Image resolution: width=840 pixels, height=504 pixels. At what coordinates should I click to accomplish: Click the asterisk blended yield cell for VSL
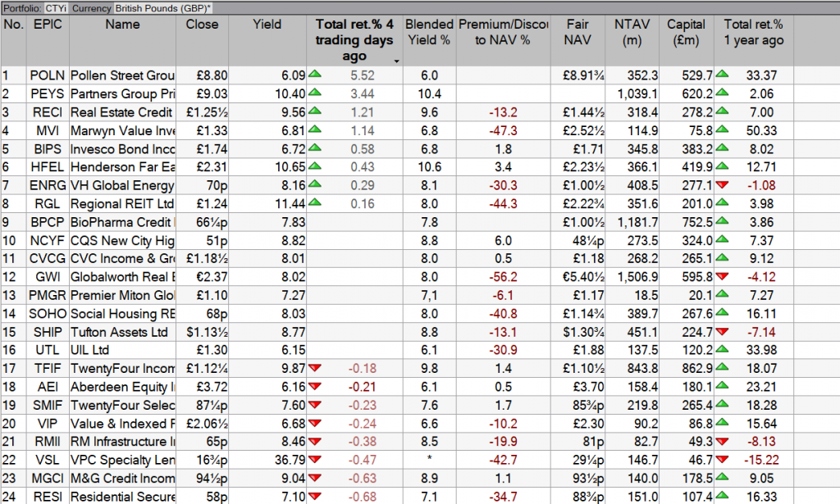click(x=429, y=459)
